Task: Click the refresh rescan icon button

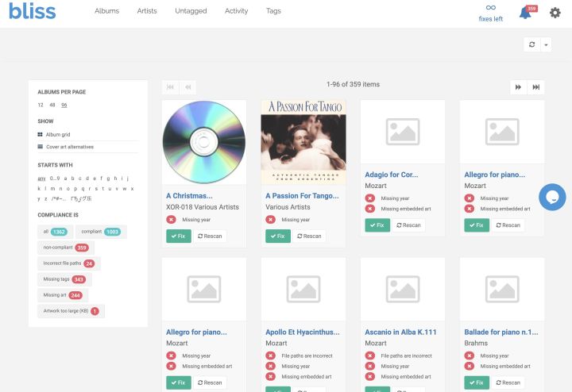Action: (532, 44)
